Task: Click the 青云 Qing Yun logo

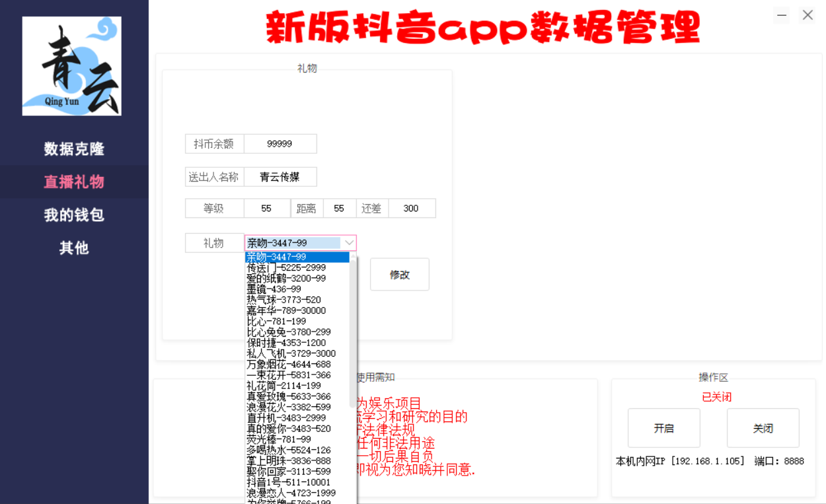Action: pyautogui.click(x=71, y=66)
